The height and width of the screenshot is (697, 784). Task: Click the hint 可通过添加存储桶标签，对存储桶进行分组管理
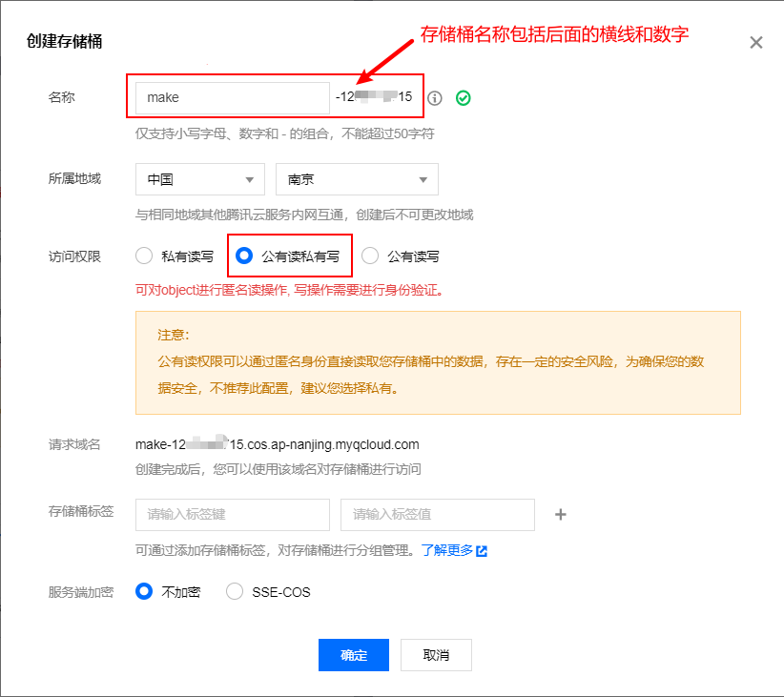(275, 550)
